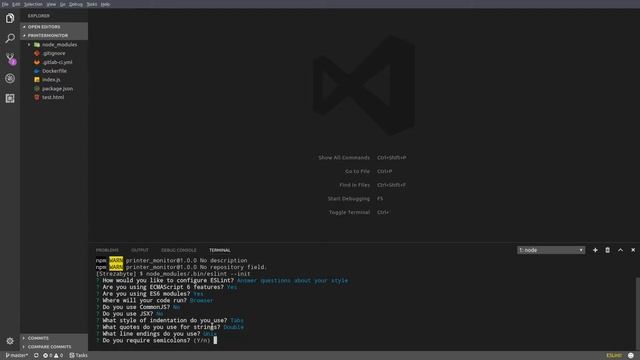Expand the COMMITS section
The width and height of the screenshot is (640, 360).
(54, 338)
